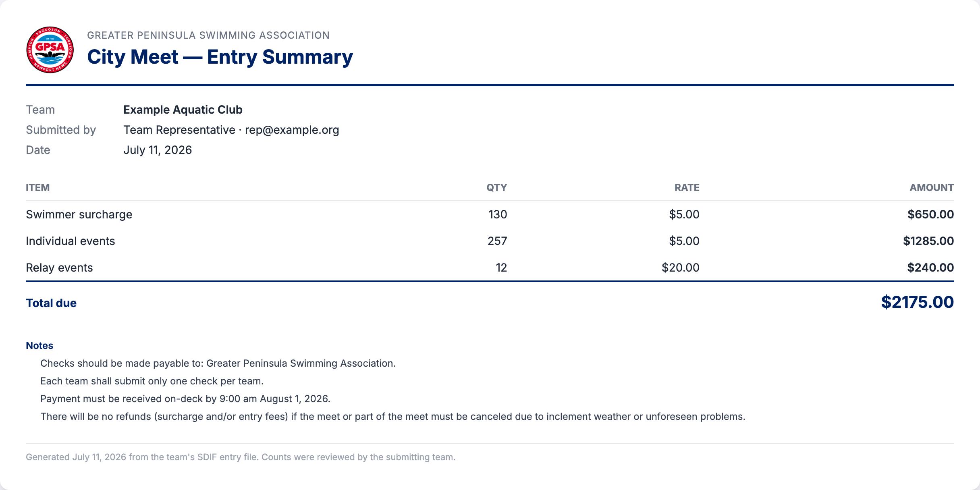Select the $1285.00 amount
Screen dimensions: 980x490
(x=928, y=241)
